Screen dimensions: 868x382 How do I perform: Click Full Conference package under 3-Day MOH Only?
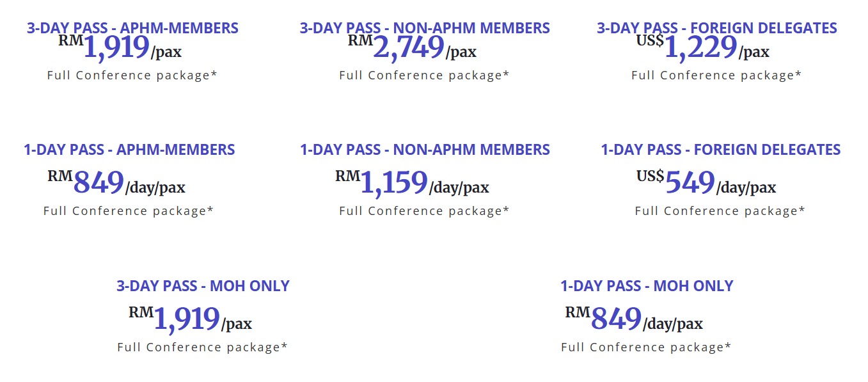202,347
